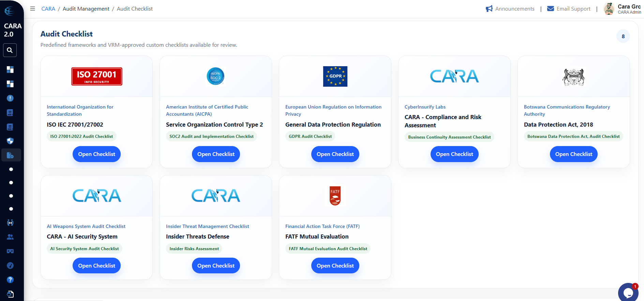Toggle the hamburger menu icon
This screenshot has width=644, height=301.
32,9
